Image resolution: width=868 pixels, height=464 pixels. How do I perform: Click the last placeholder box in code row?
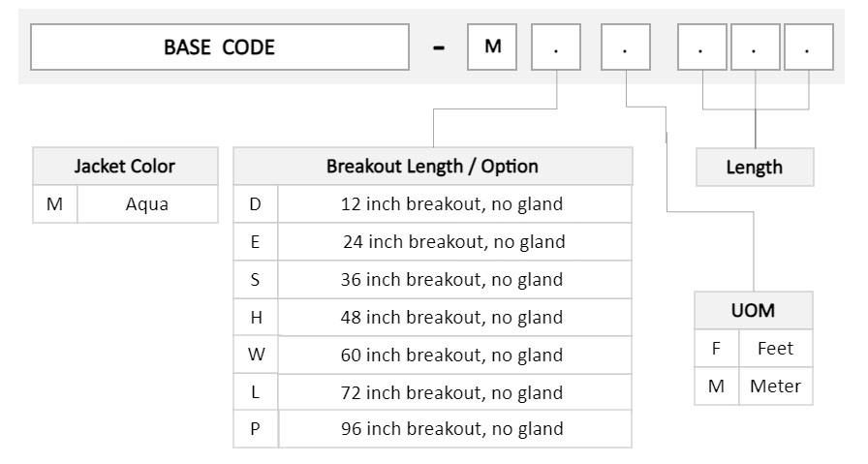coord(809,47)
